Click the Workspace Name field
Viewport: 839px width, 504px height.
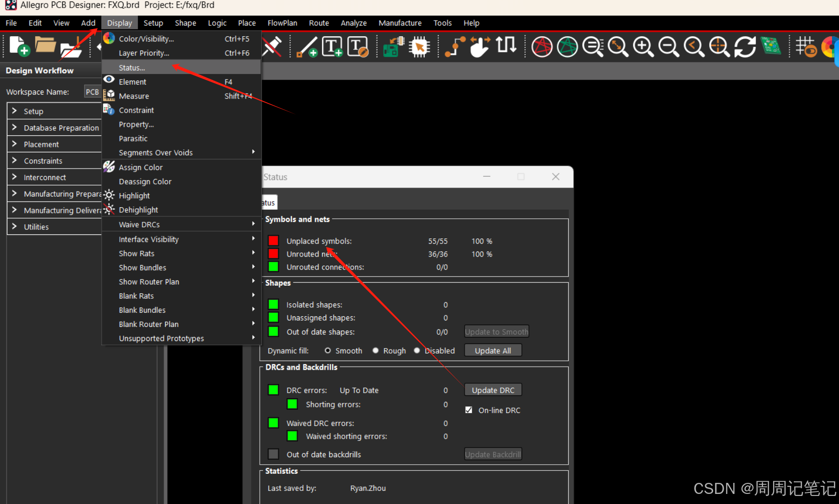pos(93,92)
